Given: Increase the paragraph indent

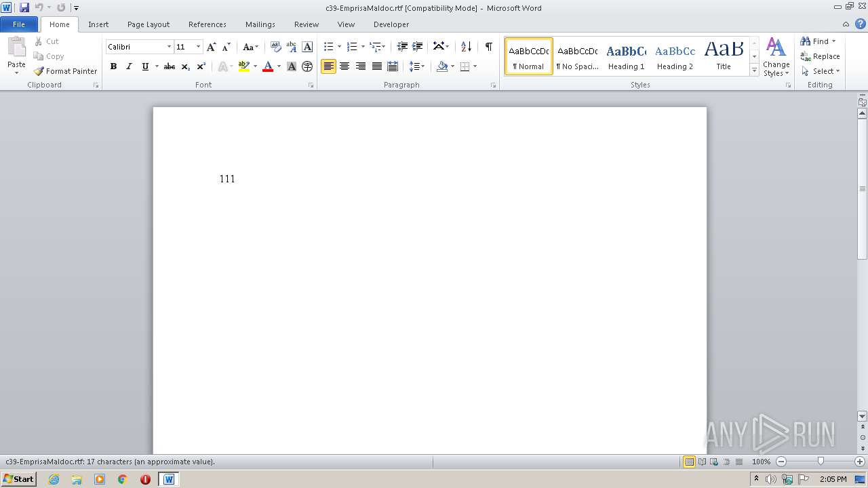Looking at the screenshot, I should tap(418, 47).
